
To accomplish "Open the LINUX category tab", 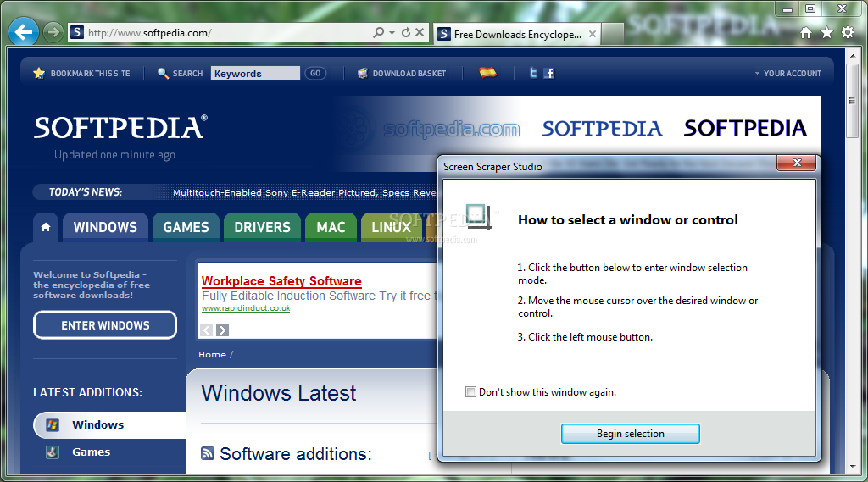I will [x=392, y=227].
